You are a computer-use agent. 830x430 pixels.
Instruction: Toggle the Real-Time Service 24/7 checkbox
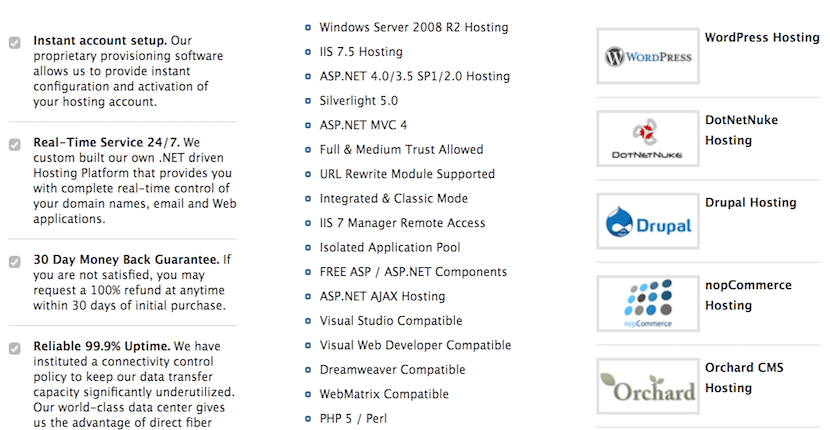pyautogui.click(x=15, y=145)
